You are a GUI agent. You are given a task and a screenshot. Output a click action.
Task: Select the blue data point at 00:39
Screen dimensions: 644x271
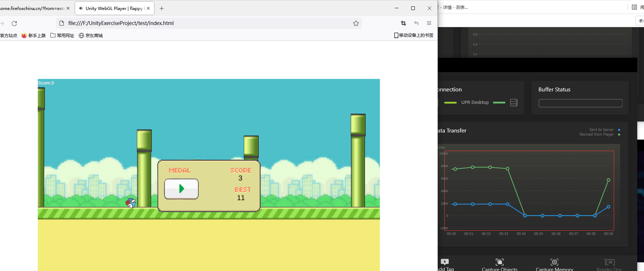click(x=608, y=207)
